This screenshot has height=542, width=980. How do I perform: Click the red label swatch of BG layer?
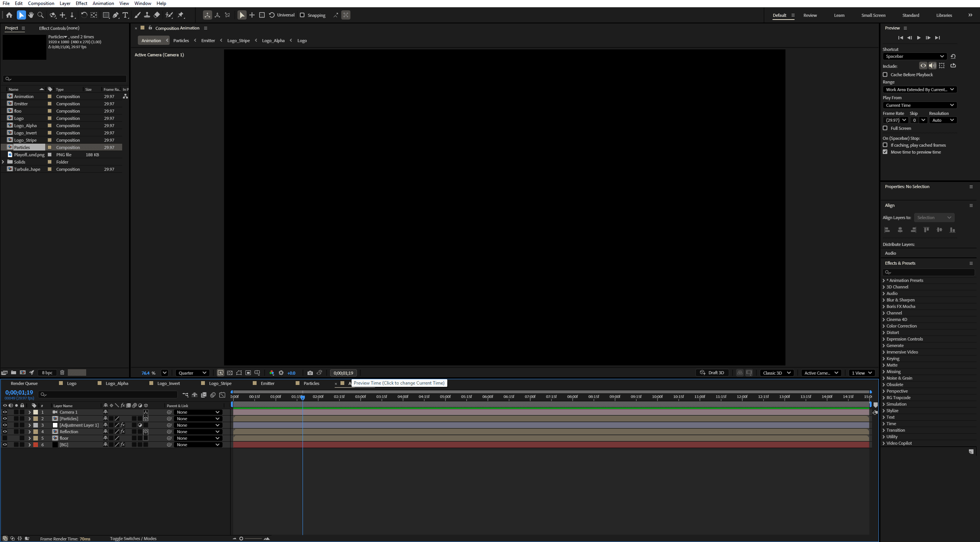36,445
